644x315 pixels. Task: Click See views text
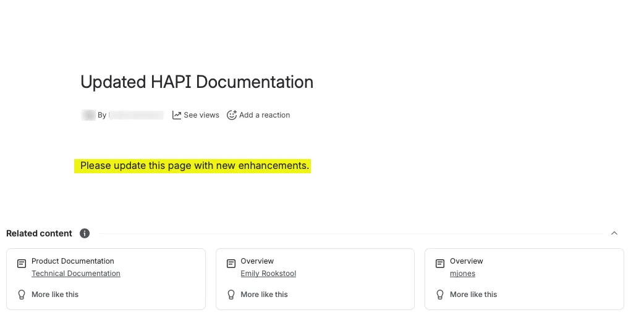coord(201,115)
